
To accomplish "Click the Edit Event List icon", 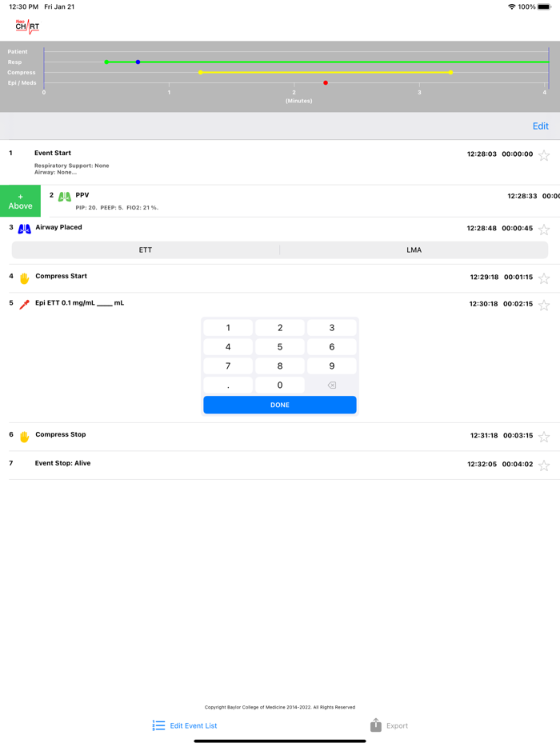I will pos(158,725).
